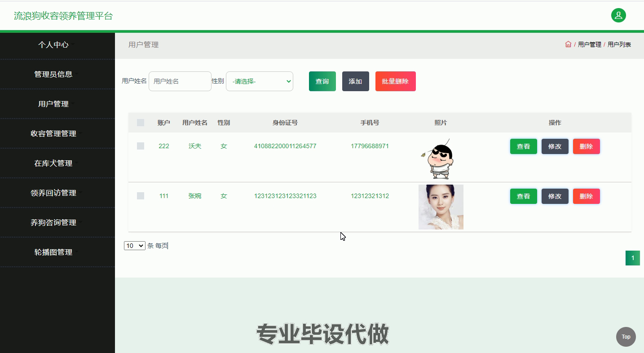Open the rows-per-page dropdown showing 10
The image size is (644, 353).
135,246
